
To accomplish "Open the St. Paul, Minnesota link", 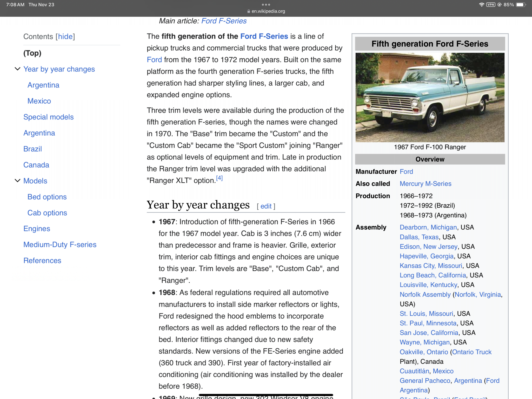I will [x=428, y=323].
